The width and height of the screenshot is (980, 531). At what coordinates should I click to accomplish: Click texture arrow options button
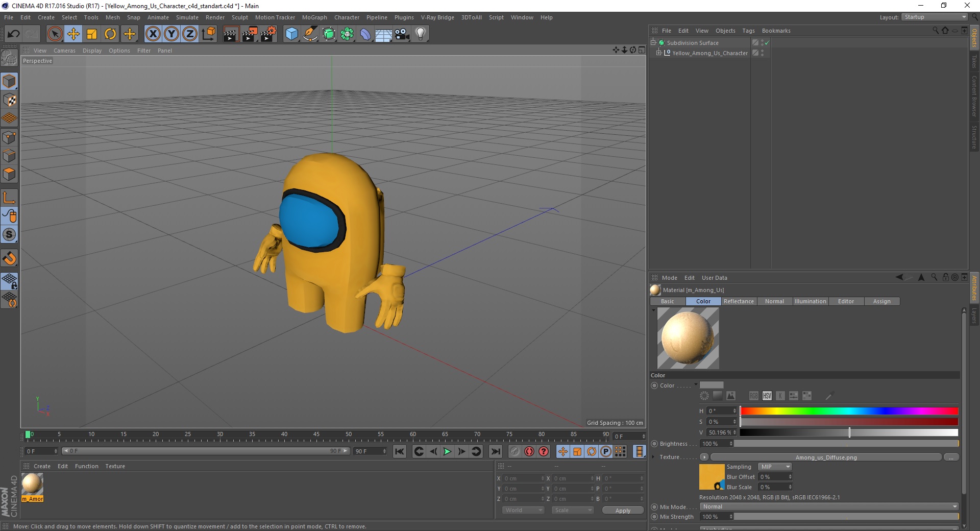point(704,457)
